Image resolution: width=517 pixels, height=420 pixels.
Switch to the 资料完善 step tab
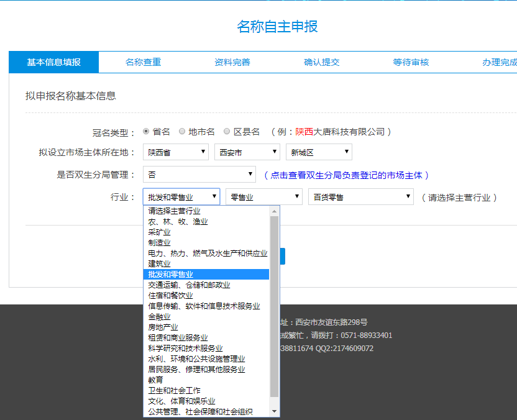[x=232, y=62]
